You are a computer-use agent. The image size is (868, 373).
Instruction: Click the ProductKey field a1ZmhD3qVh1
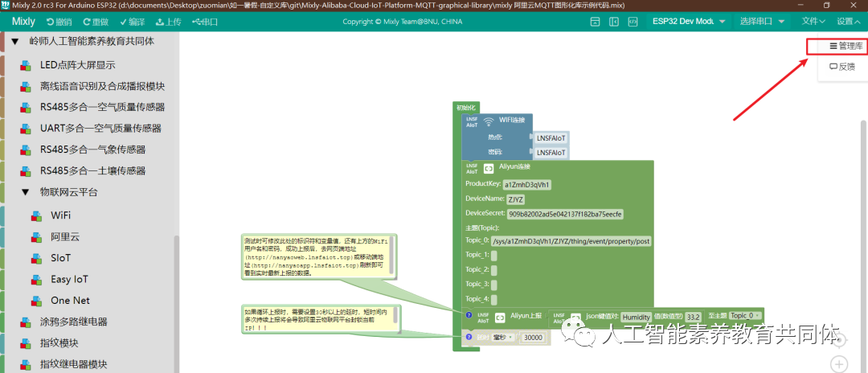tap(526, 184)
